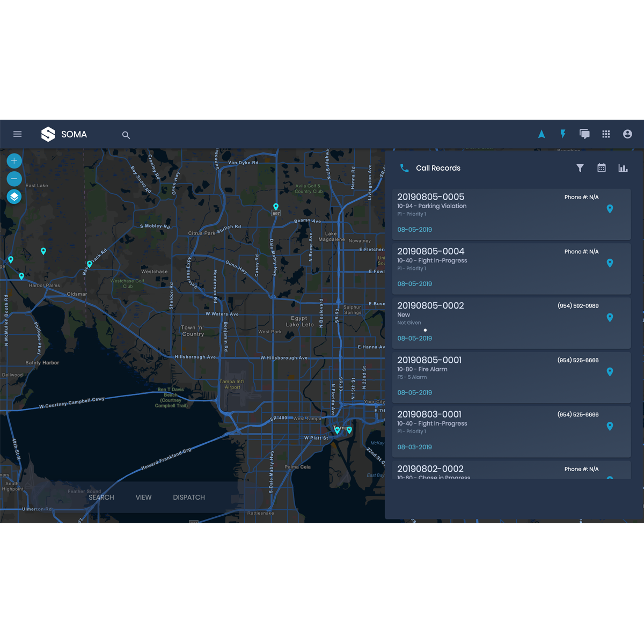Open the Call Records filter
Image resolution: width=644 pixels, height=644 pixels.
(580, 168)
